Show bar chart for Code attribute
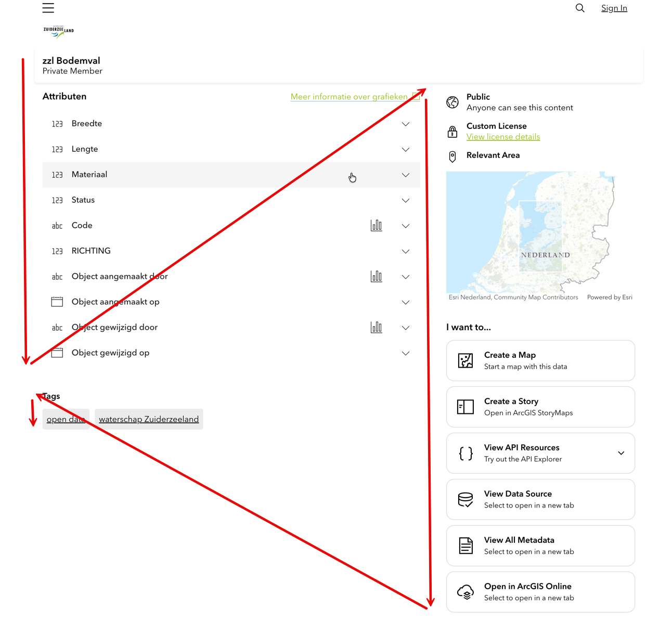Screen dimensions: 672x623 point(376,225)
